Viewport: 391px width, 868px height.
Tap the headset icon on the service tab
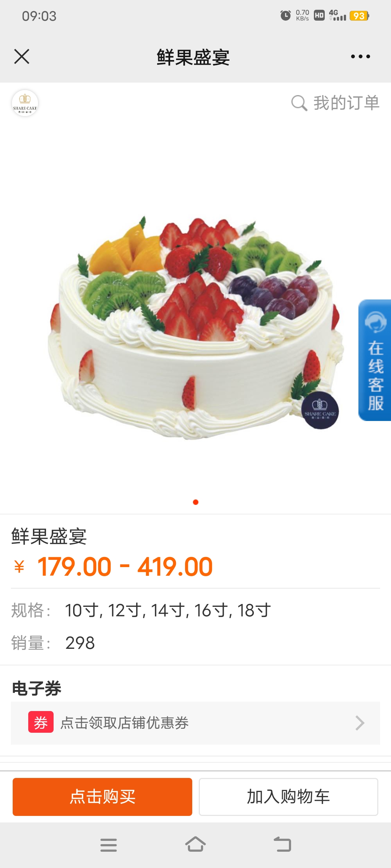click(375, 322)
